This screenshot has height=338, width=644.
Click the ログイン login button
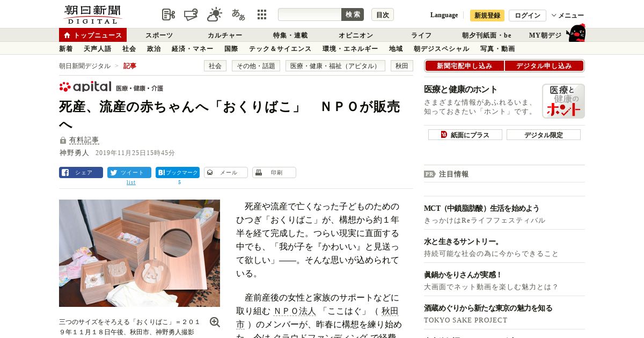pos(528,16)
